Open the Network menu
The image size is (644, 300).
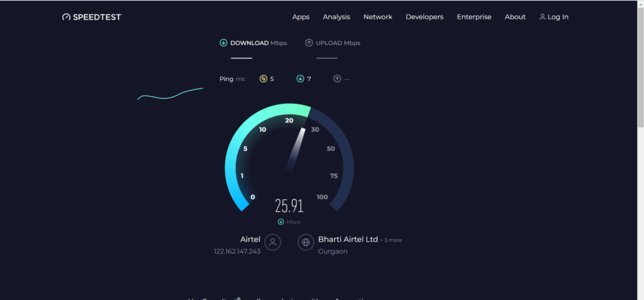point(378,17)
